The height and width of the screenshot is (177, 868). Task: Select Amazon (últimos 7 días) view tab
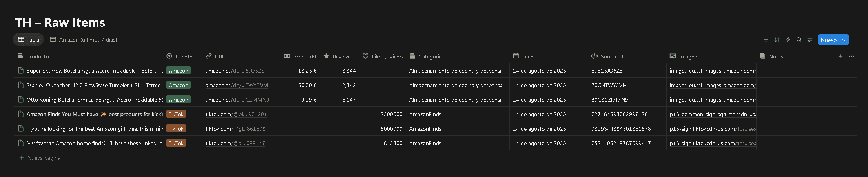83,40
